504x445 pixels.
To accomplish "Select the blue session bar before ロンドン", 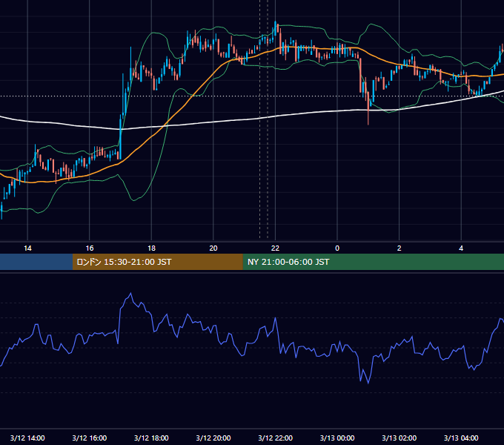I will point(36,262).
